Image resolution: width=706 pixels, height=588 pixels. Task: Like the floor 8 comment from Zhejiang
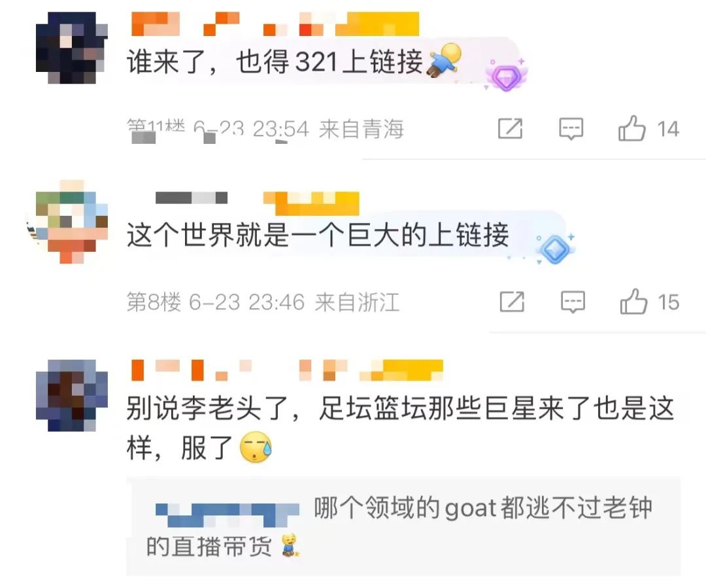coord(633,302)
